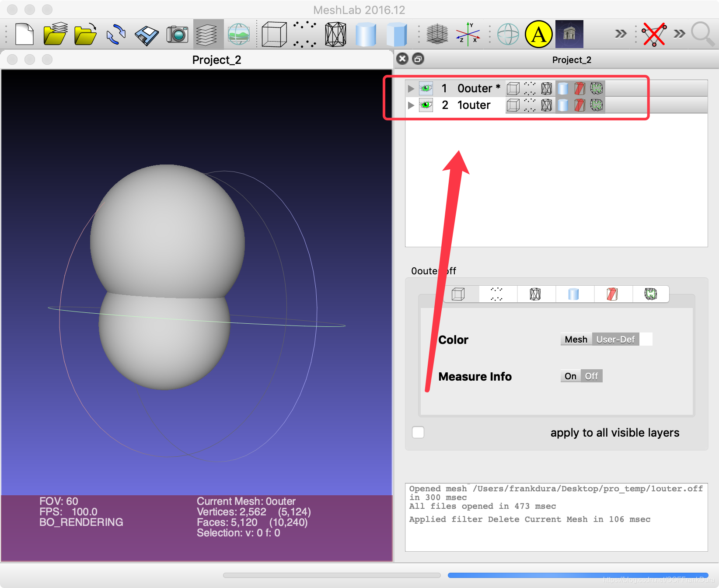Screen dimensions: 719x588
Task: Toggle edge decorators for 1outer layer
Action: (x=597, y=105)
